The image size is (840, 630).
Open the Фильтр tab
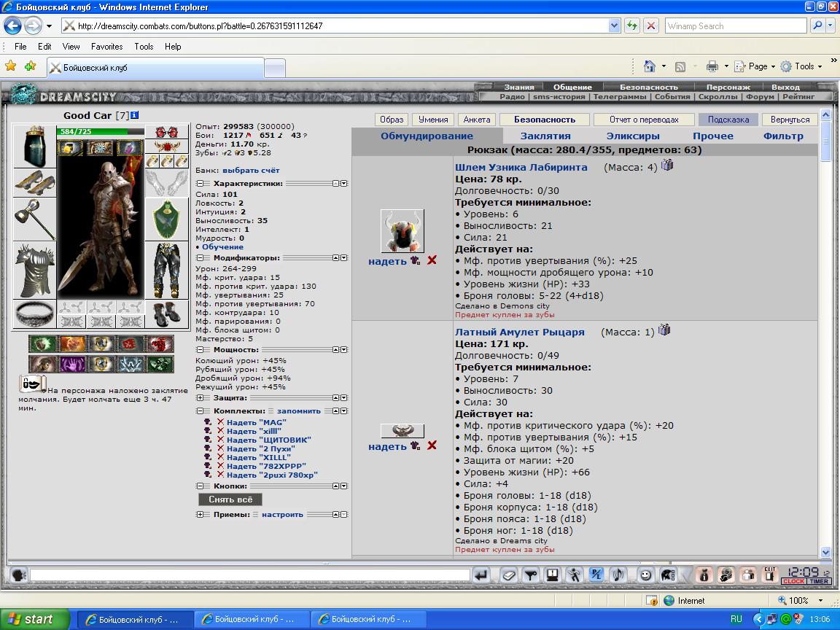coord(783,136)
